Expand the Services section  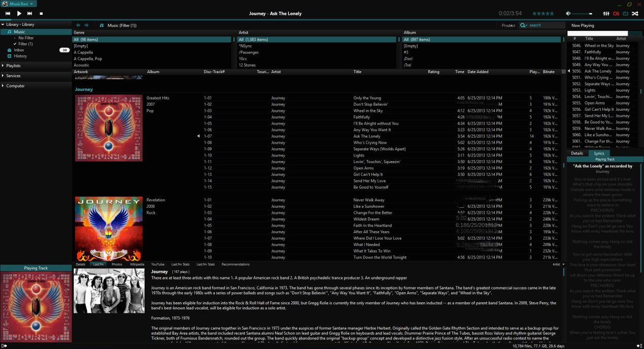(13, 76)
